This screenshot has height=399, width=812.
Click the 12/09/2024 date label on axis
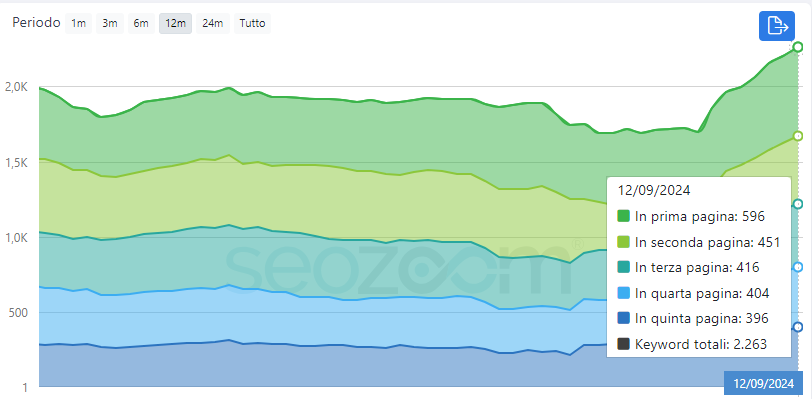763,383
